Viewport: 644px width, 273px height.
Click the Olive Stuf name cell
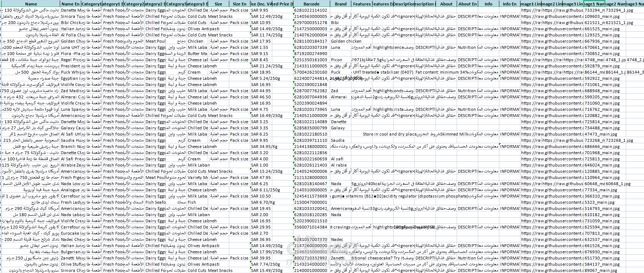(70, 264)
